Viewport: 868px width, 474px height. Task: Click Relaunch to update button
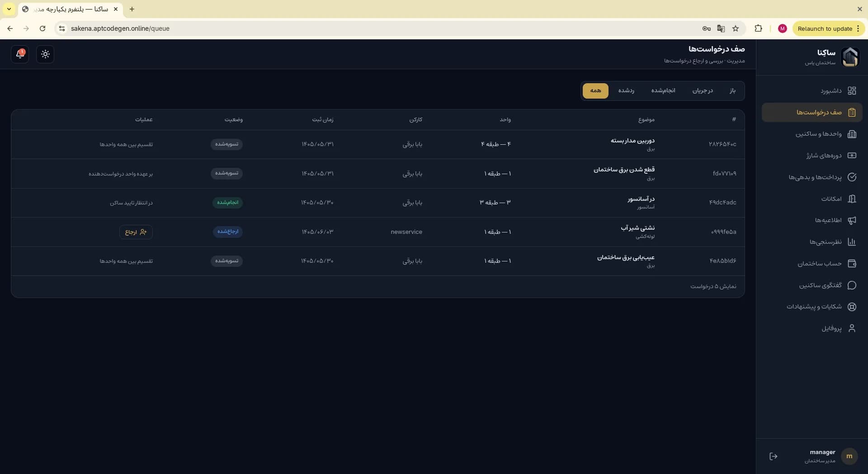(x=828, y=28)
